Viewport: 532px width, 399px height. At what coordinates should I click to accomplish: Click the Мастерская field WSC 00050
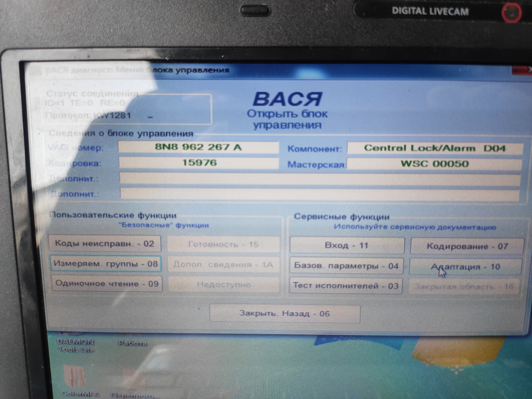tap(434, 164)
